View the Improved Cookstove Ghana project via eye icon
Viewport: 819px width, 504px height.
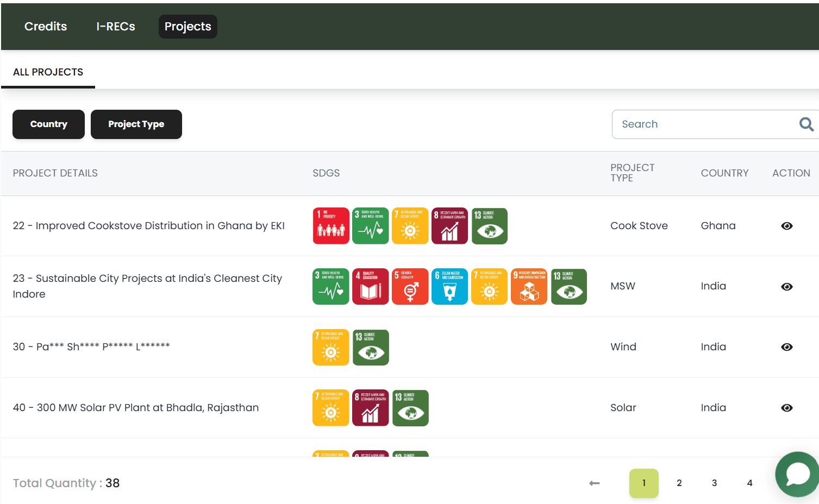787,226
